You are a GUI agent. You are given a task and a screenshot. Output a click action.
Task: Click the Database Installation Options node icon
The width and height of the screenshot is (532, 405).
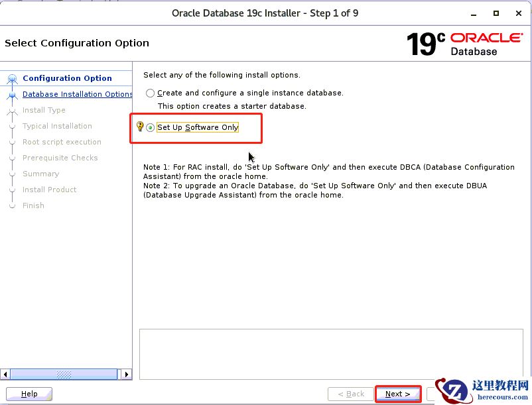12,95
